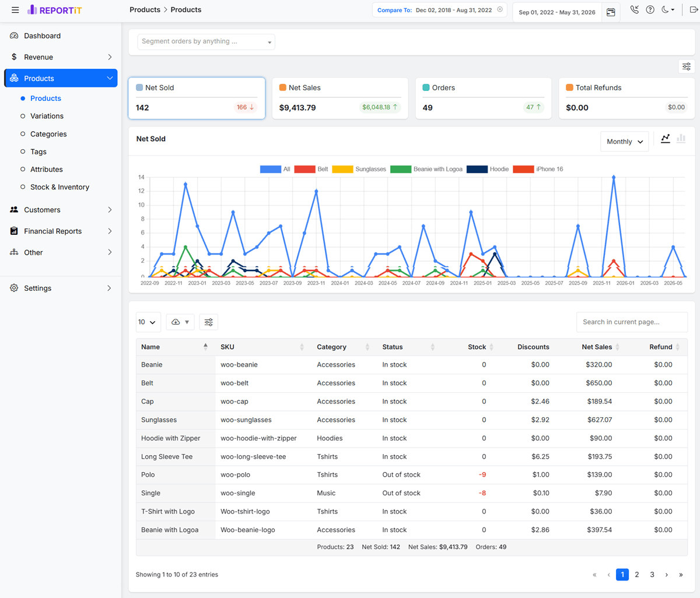The image size is (700, 598).
Task: Open table column filter settings icon
Action: (x=209, y=322)
